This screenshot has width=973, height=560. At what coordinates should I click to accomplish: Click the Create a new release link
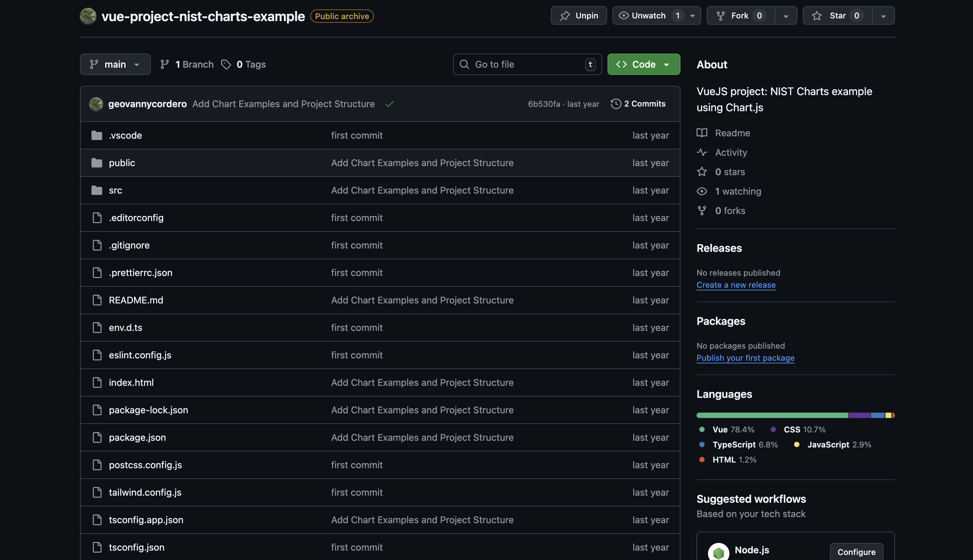pos(736,285)
